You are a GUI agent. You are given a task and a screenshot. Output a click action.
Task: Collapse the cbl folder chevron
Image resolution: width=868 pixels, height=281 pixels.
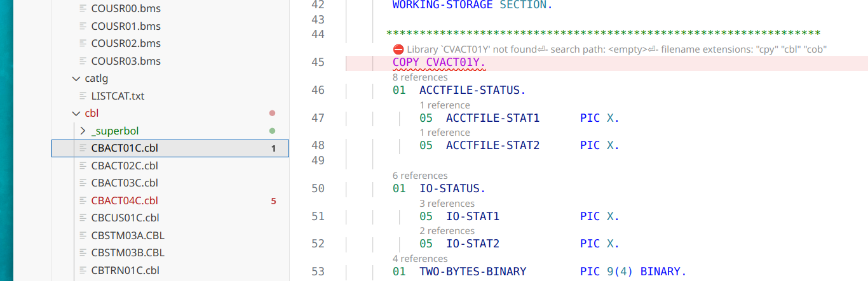click(77, 114)
